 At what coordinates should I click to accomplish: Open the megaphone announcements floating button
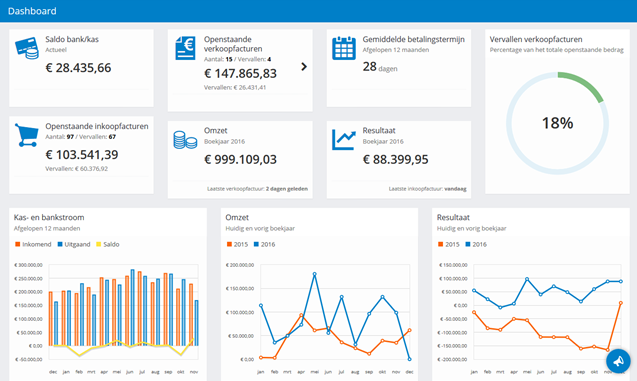coord(618,361)
